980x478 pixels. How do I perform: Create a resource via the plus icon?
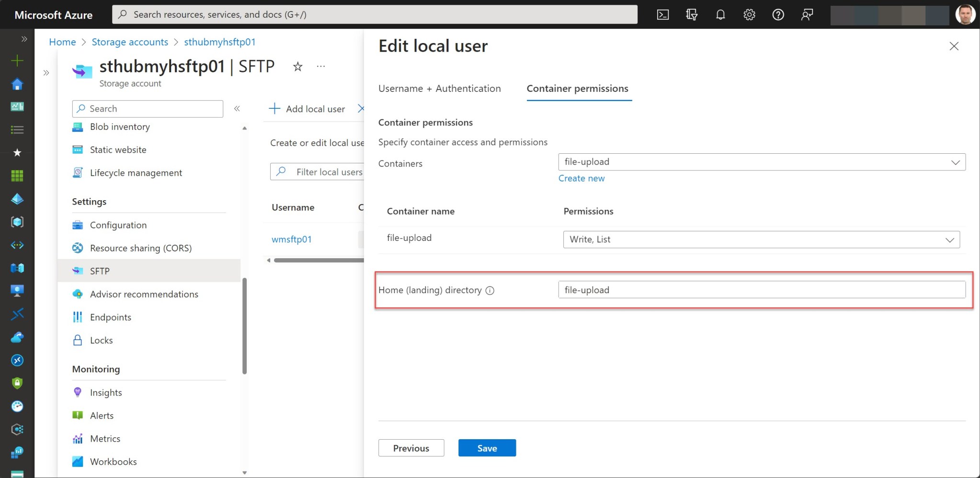17,60
